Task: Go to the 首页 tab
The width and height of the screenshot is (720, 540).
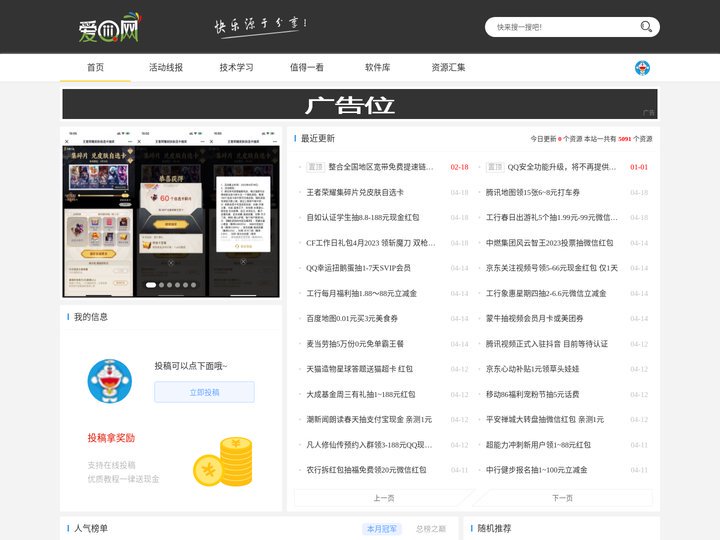Action: coord(96,68)
